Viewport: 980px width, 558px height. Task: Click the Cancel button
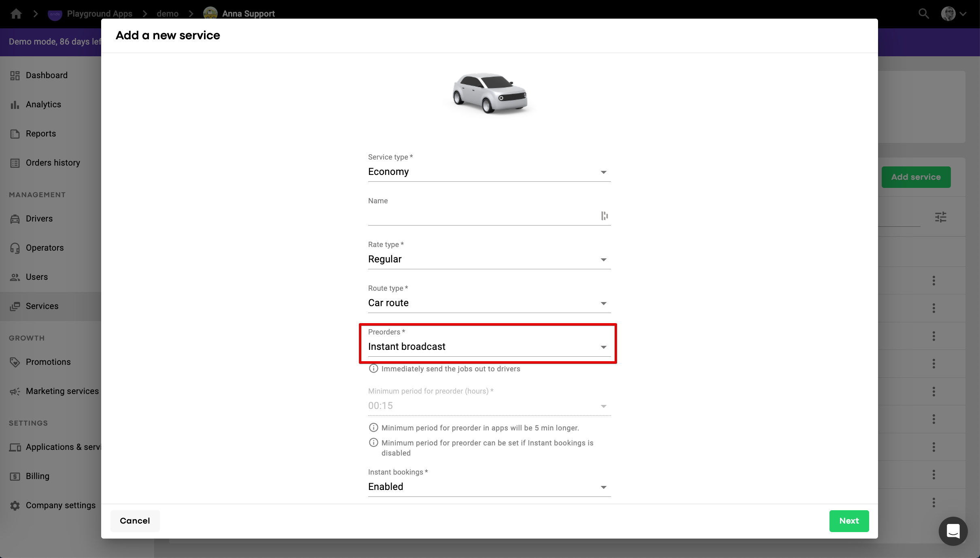coord(135,521)
